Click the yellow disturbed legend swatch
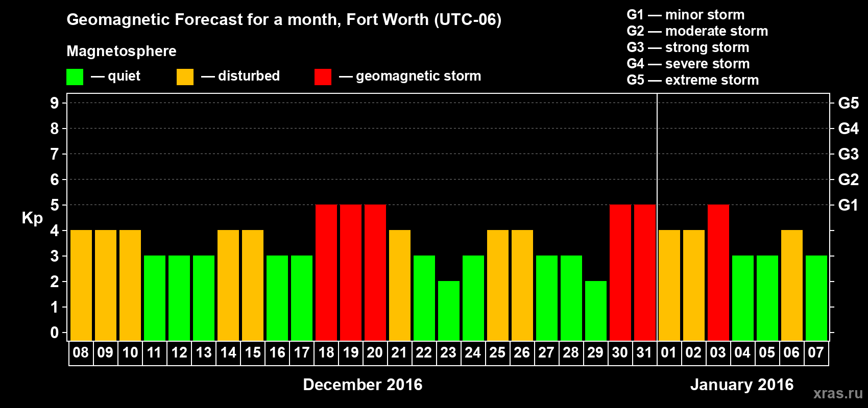The image size is (868, 408). (185, 77)
